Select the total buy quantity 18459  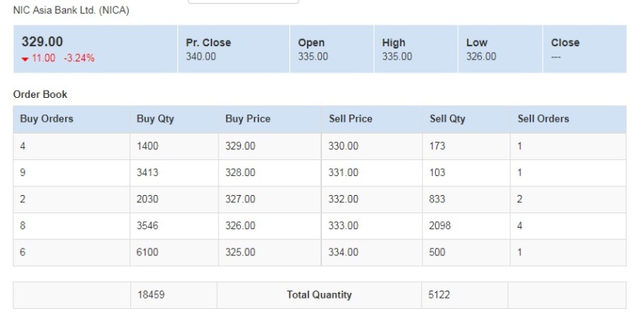pyautogui.click(x=149, y=295)
